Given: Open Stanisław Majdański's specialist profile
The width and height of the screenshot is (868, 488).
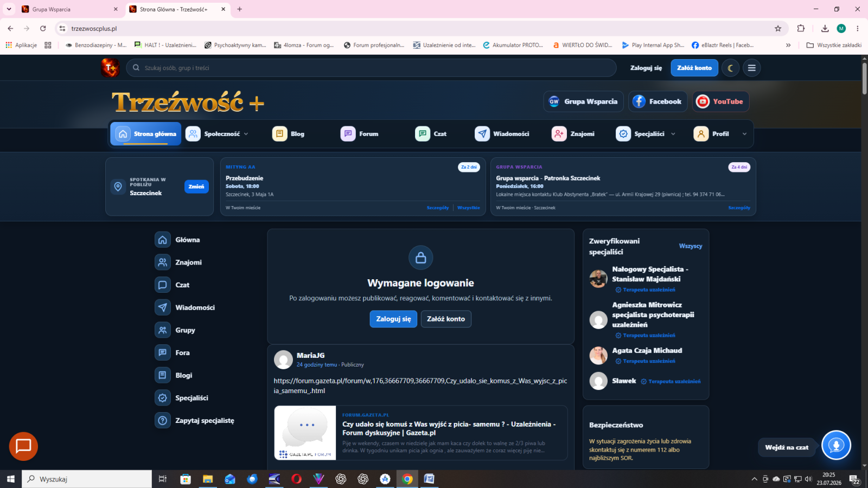Looking at the screenshot, I should (650, 274).
